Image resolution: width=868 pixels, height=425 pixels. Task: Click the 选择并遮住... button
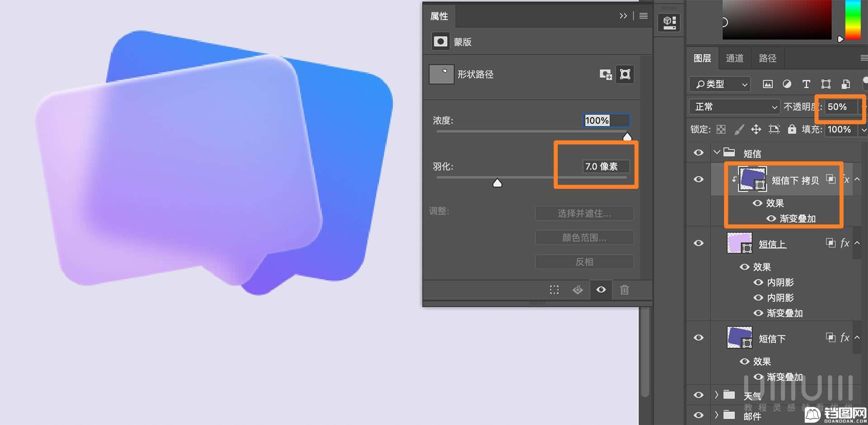point(584,213)
